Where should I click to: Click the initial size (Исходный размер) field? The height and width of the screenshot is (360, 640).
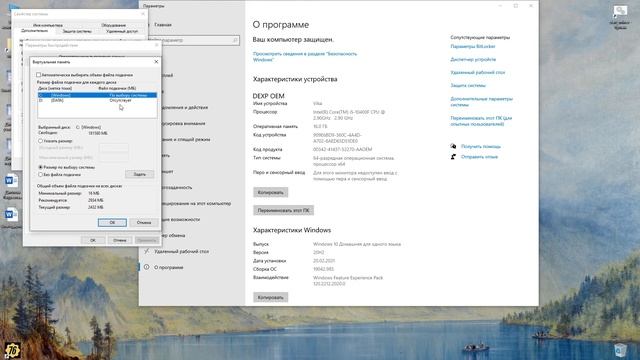[x=114, y=148]
